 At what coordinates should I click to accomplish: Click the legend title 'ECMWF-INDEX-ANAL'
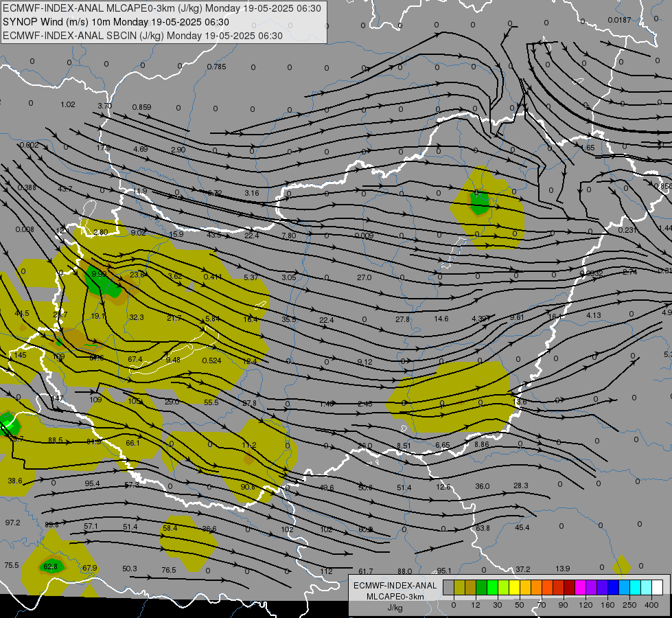395,586
